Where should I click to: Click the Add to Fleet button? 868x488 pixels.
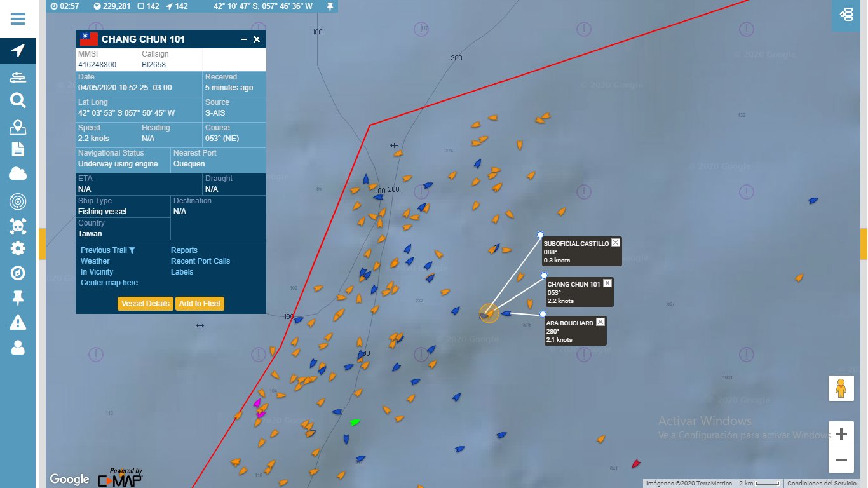pos(200,304)
